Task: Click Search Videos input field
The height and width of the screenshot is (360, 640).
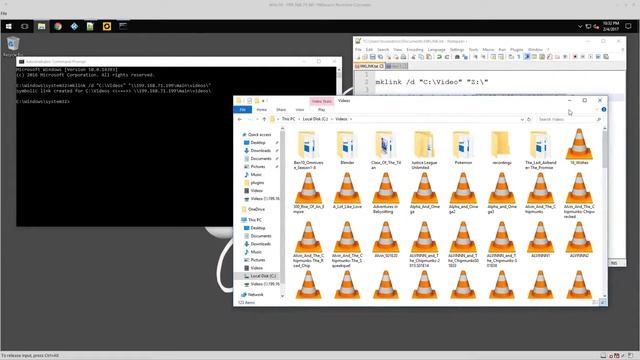Action: pos(569,119)
